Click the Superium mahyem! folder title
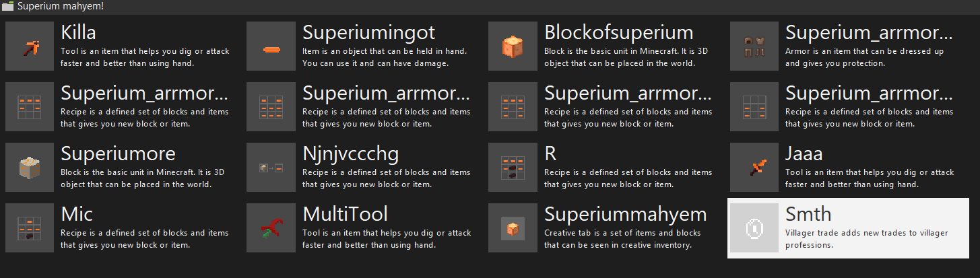The image size is (980, 278). (x=61, y=6)
